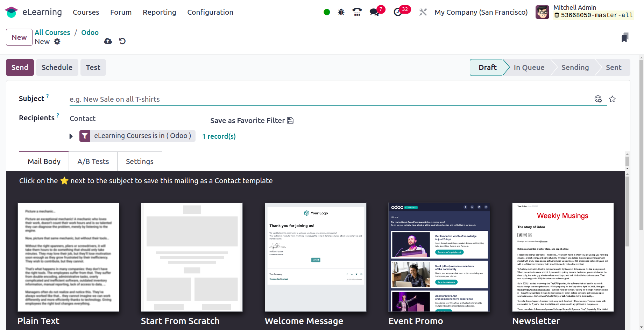Image resolution: width=644 pixels, height=330 pixels.
Task: Click Mitchell Admin avatar picture
Action: 542,12
